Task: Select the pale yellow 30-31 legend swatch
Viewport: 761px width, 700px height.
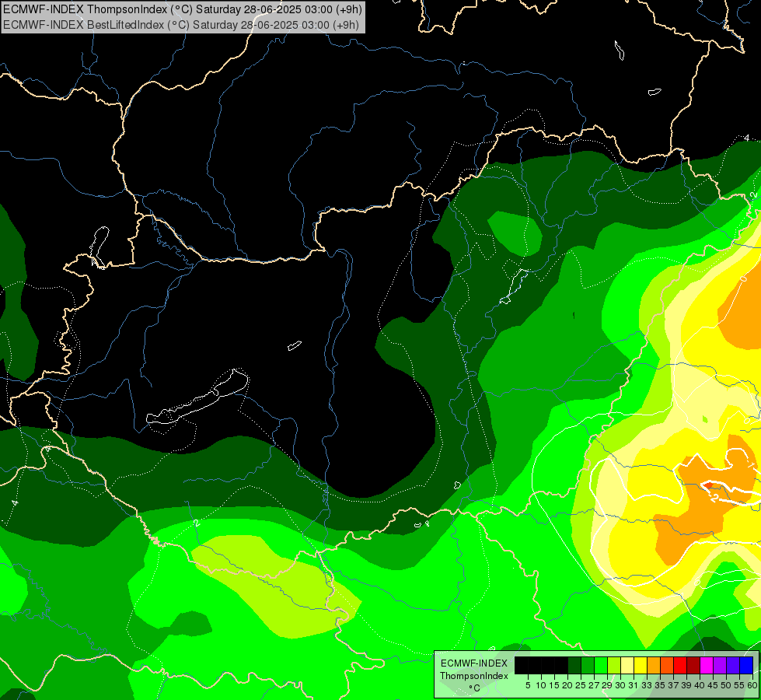Action: pyautogui.click(x=627, y=665)
